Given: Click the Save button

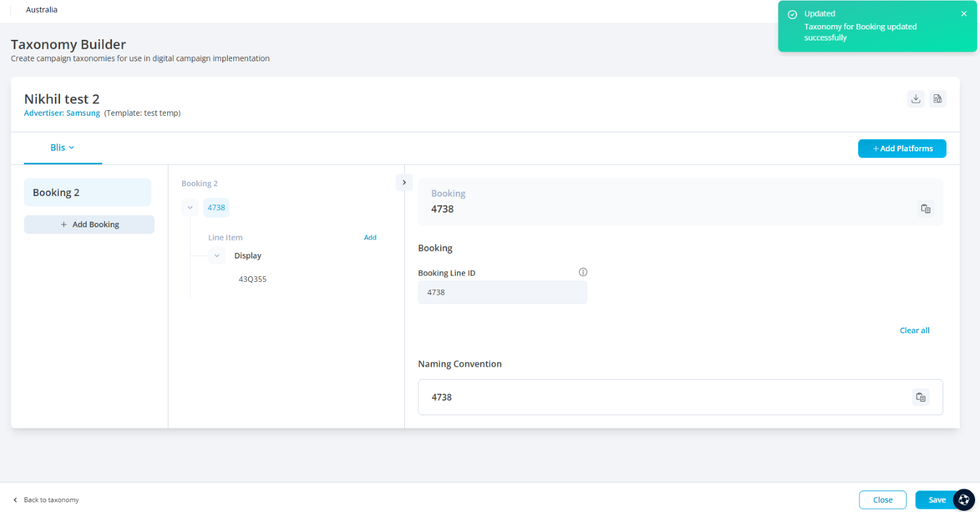Looking at the screenshot, I should 935,500.
